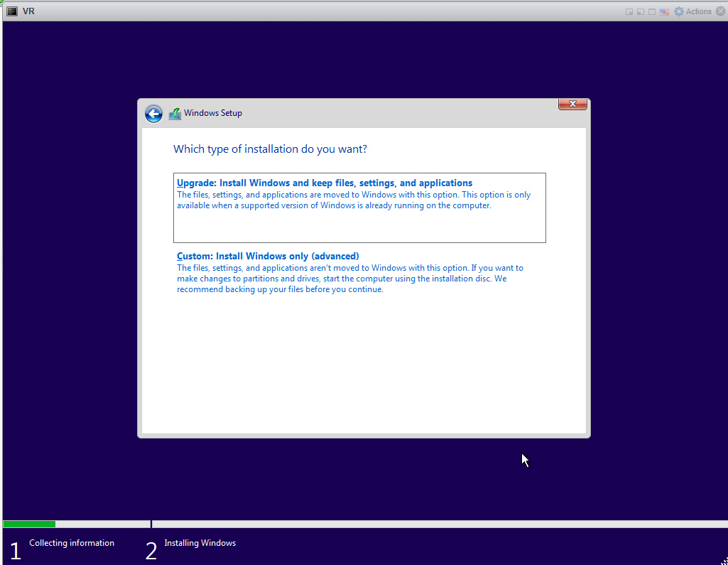Click the 'Which type of installation' heading
Viewport: 728px width, 565px height.
coord(270,149)
